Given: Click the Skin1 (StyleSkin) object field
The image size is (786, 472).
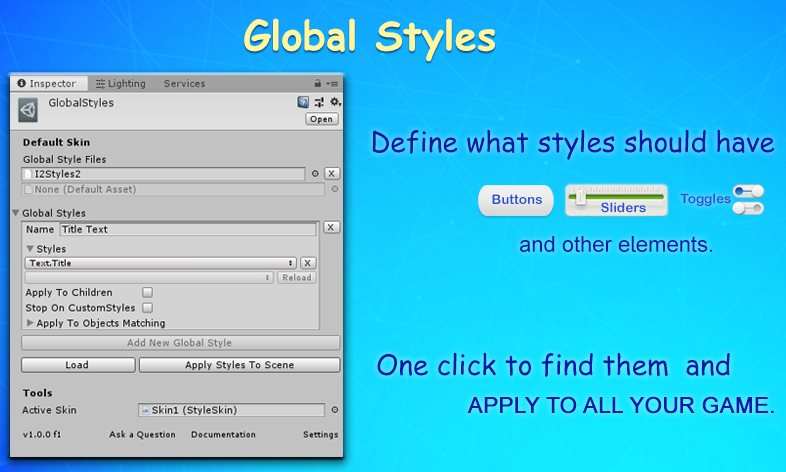Looking at the screenshot, I should click(x=231, y=410).
